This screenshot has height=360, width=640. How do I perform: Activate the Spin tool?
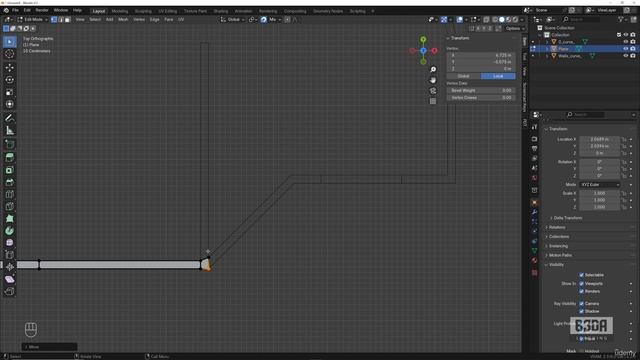[9, 231]
